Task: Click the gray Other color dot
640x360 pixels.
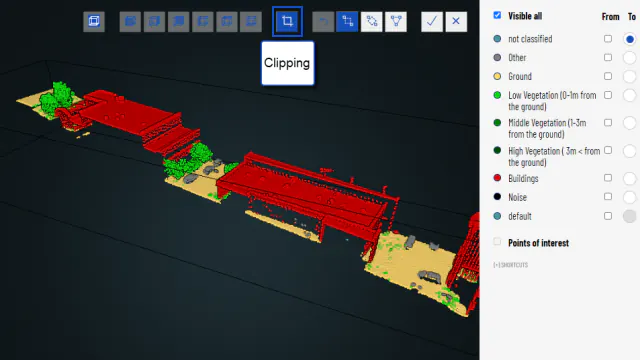Action: (x=497, y=58)
